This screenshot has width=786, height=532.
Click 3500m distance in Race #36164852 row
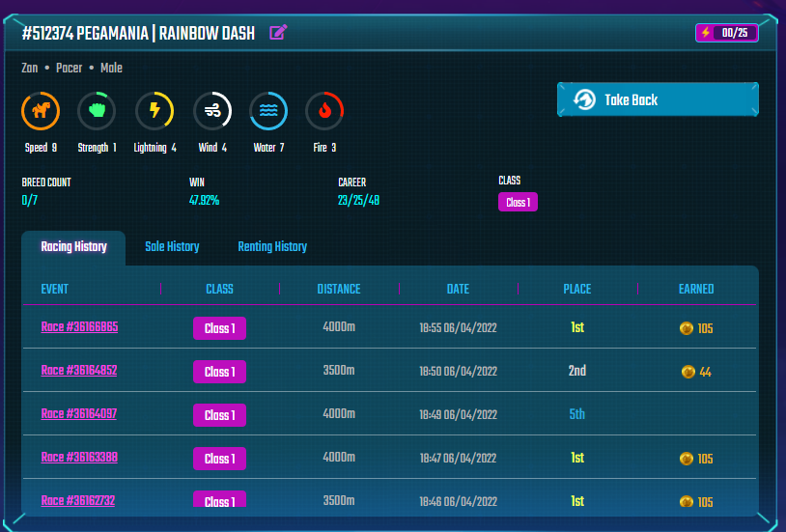pyautogui.click(x=339, y=371)
